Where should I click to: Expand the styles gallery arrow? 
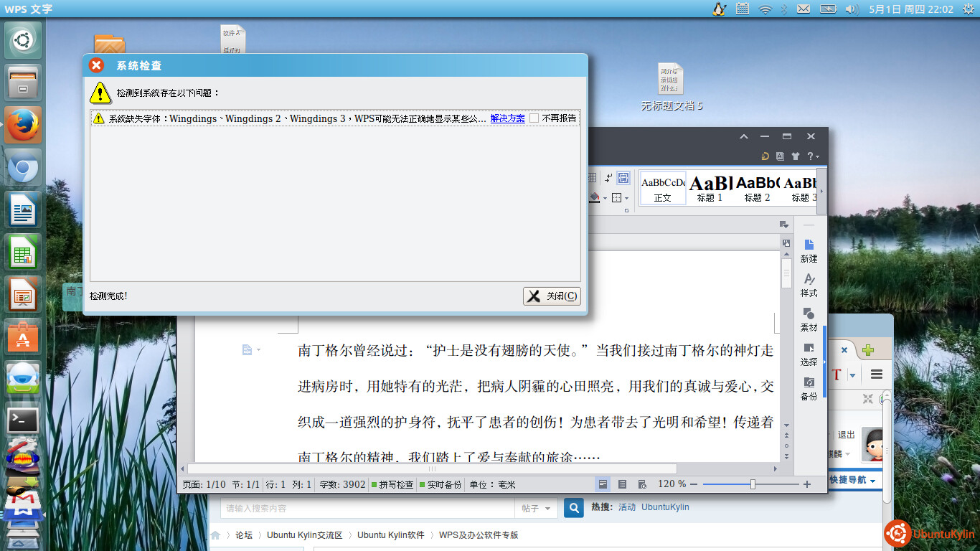pyautogui.click(x=821, y=191)
